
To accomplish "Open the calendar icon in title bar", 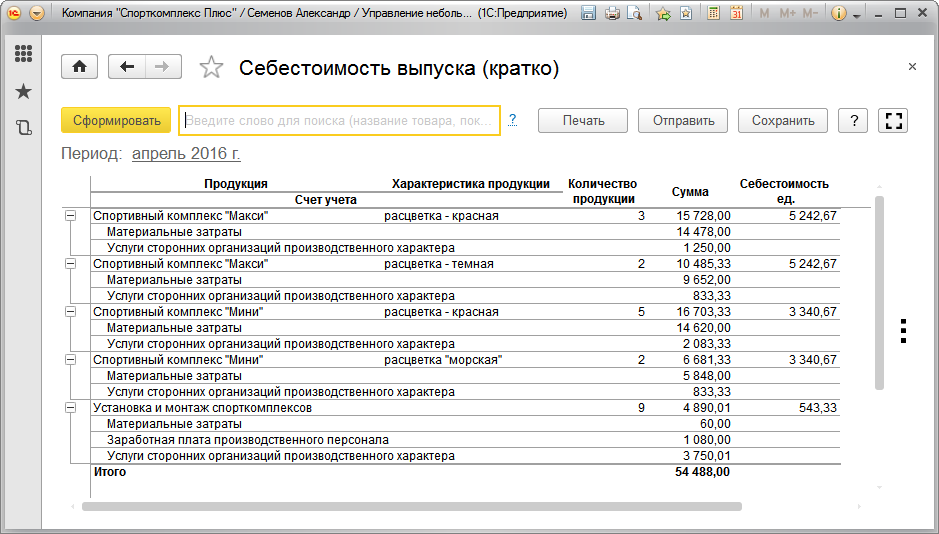I will [736, 14].
